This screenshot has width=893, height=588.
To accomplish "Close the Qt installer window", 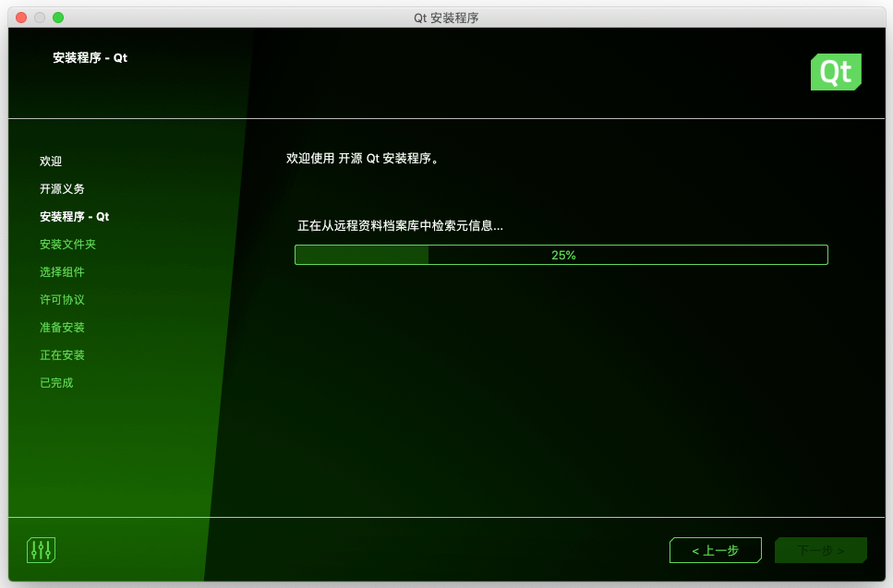I will pyautogui.click(x=21, y=18).
